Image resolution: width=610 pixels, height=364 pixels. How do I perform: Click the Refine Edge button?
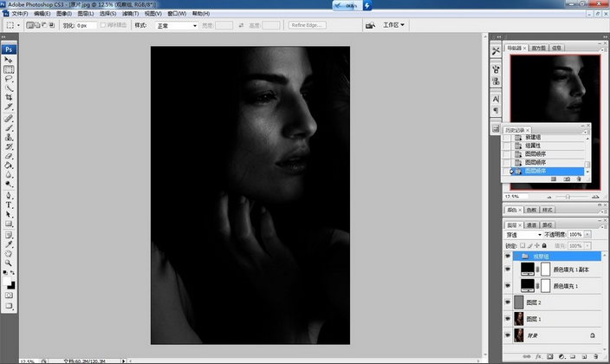307,25
